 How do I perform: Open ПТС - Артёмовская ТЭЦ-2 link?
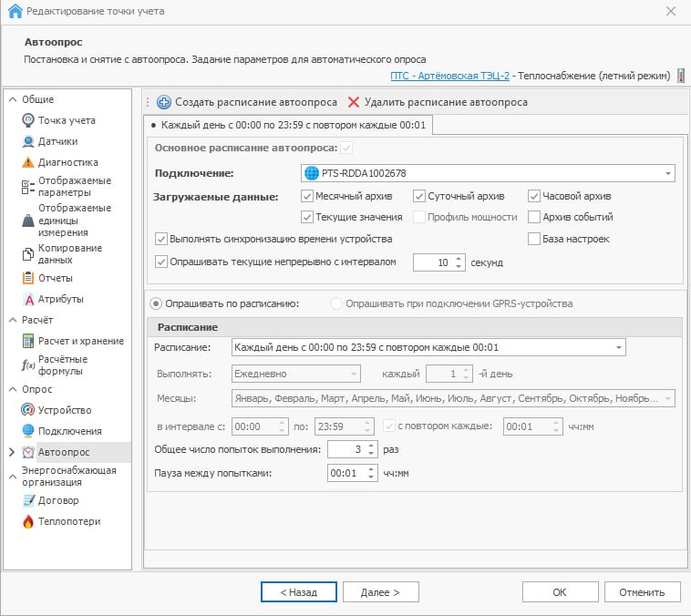pos(449,75)
